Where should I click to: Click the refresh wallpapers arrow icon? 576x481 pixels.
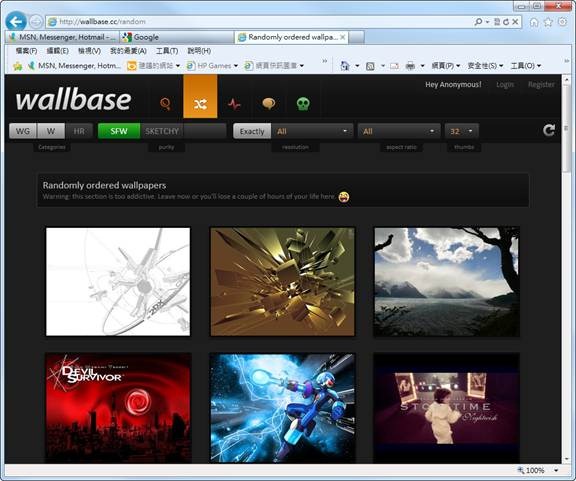click(549, 130)
